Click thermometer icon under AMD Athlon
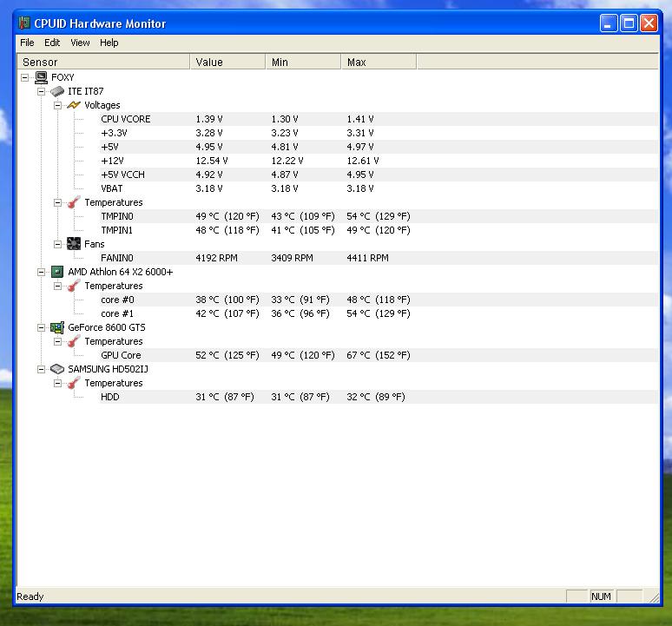This screenshot has height=626, width=672. (74, 286)
